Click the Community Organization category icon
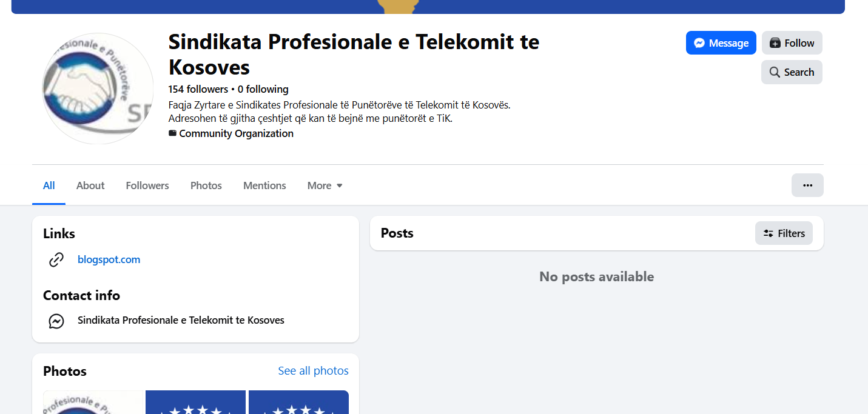Screen dimensions: 868x414 coord(173,133)
